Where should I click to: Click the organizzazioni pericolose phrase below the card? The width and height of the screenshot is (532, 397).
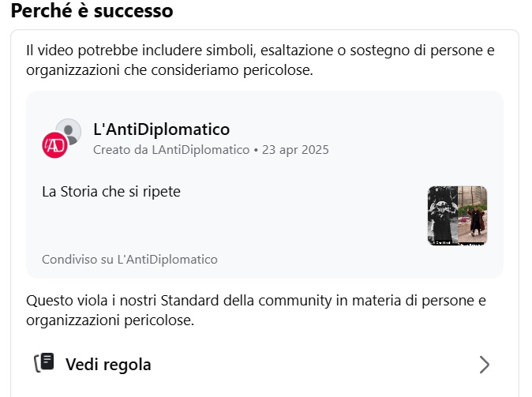(110, 320)
